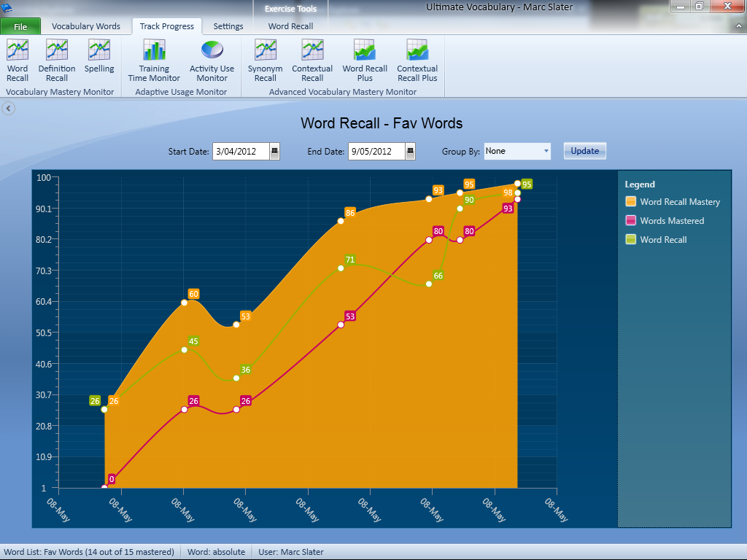Open the Contextual Recall monitor
The image size is (747, 560).
(312, 60)
